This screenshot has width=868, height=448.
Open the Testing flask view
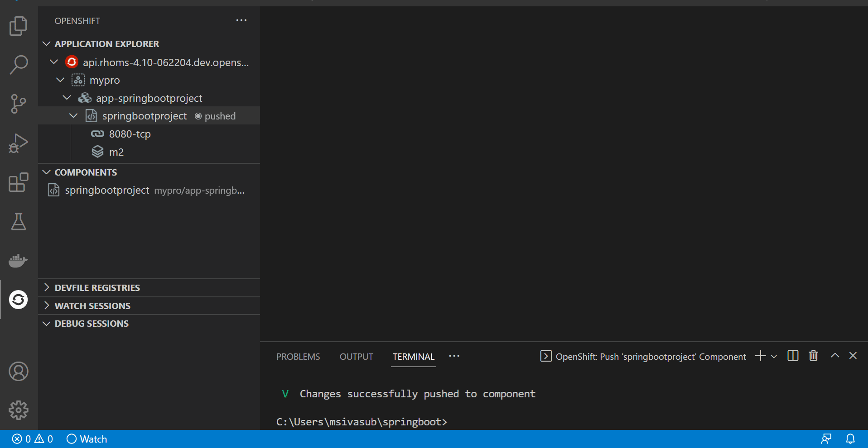[x=19, y=221]
